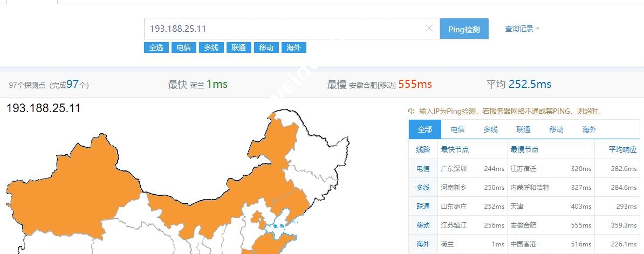Toggle the 全选 filter tag

tap(156, 47)
